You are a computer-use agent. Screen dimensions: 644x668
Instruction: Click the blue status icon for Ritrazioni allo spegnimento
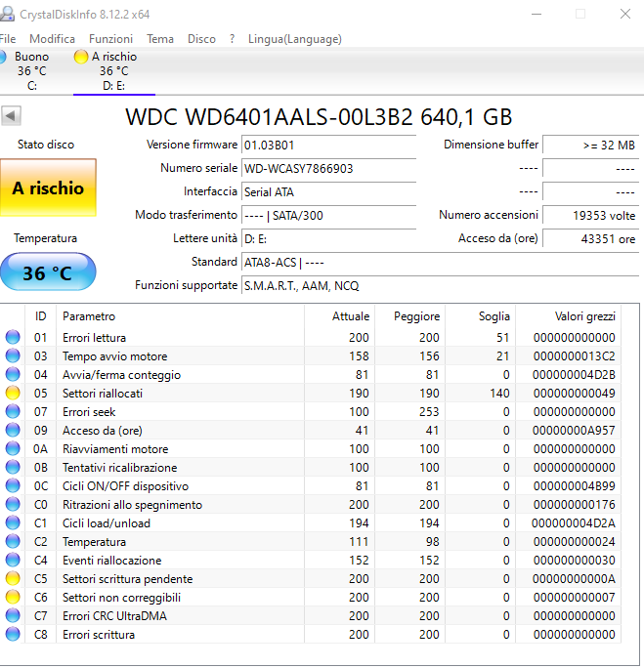[x=13, y=504]
